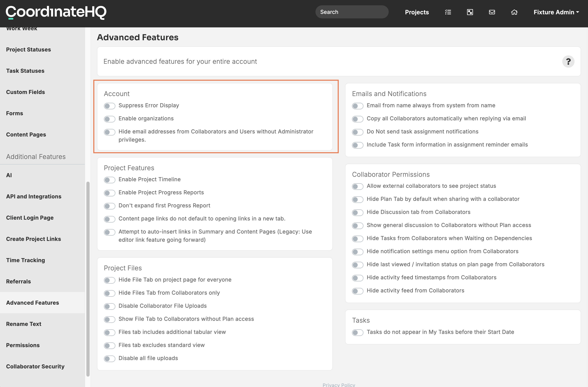The width and height of the screenshot is (588, 387).
Task: Toggle Suppress Error Display switch
Action: pyautogui.click(x=109, y=106)
